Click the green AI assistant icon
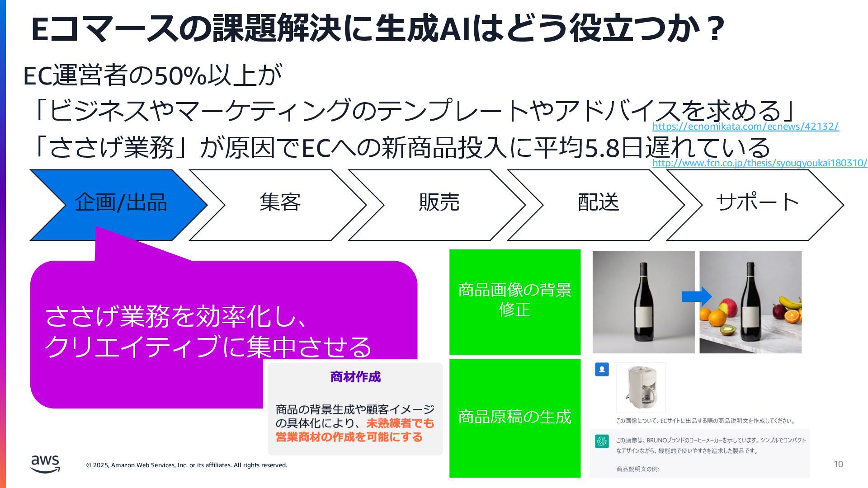The width and height of the screenshot is (868, 488). (602, 441)
